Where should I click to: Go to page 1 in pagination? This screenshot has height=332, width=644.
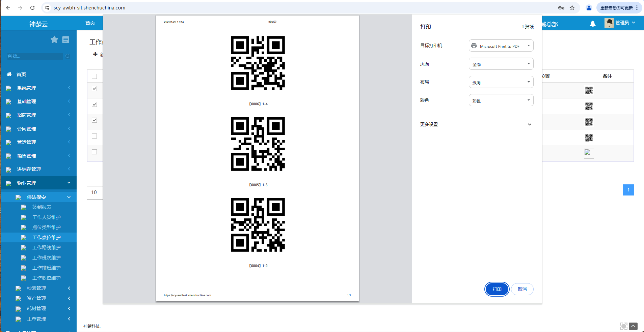[x=628, y=190]
